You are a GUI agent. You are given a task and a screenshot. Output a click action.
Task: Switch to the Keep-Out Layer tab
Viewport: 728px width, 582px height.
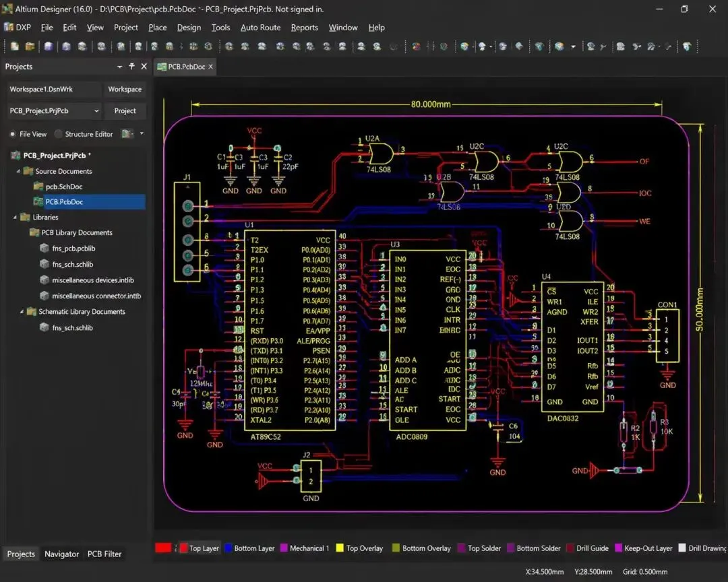[x=644, y=548]
